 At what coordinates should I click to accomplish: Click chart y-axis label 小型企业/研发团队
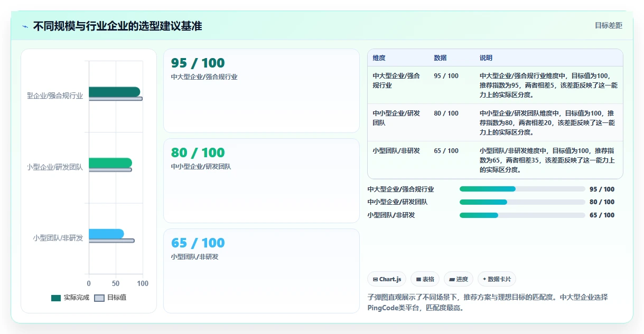coord(55,167)
